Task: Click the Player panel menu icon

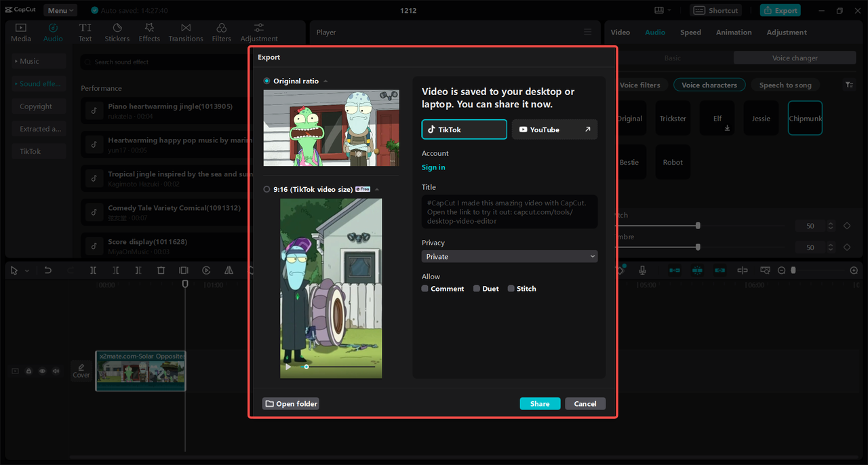Action: [x=588, y=32]
